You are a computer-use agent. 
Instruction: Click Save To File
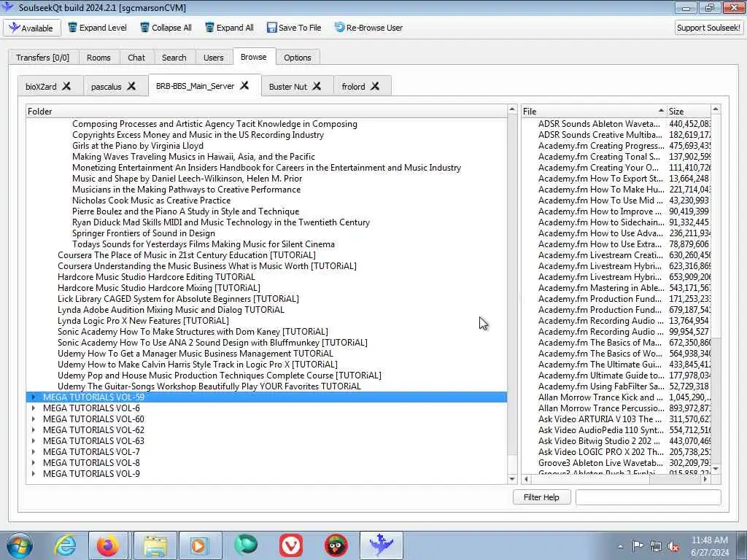294,28
